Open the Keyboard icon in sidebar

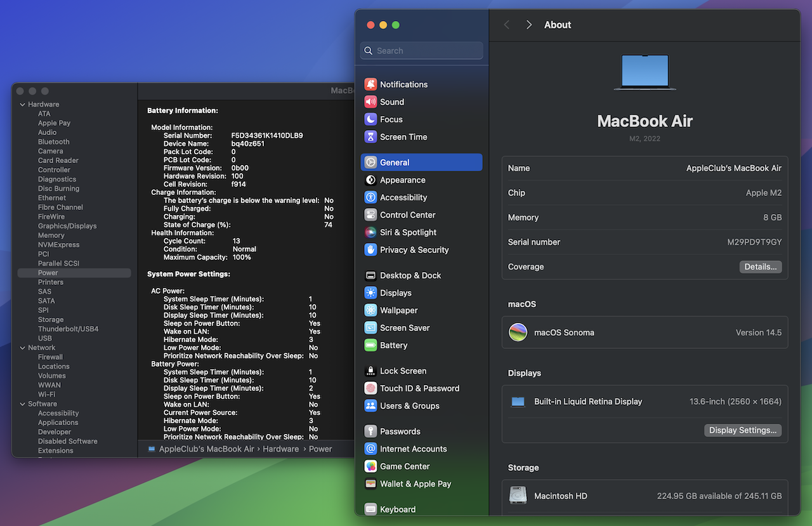[x=370, y=510]
